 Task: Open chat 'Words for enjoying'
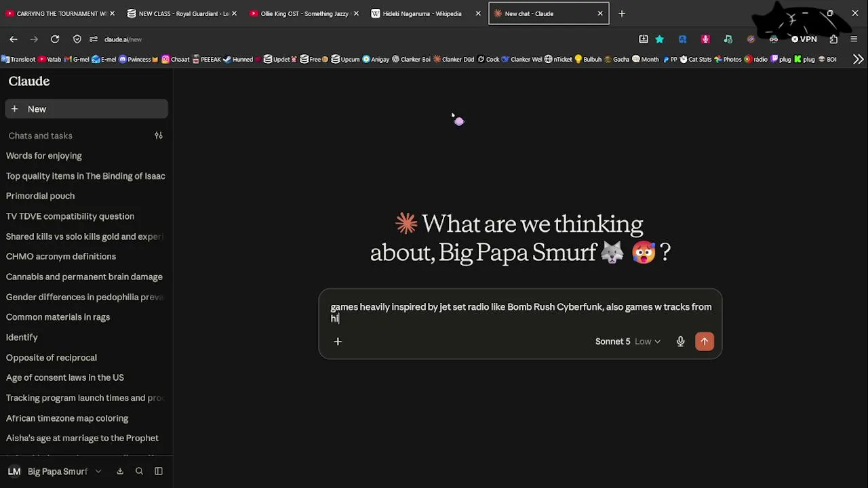coord(44,156)
